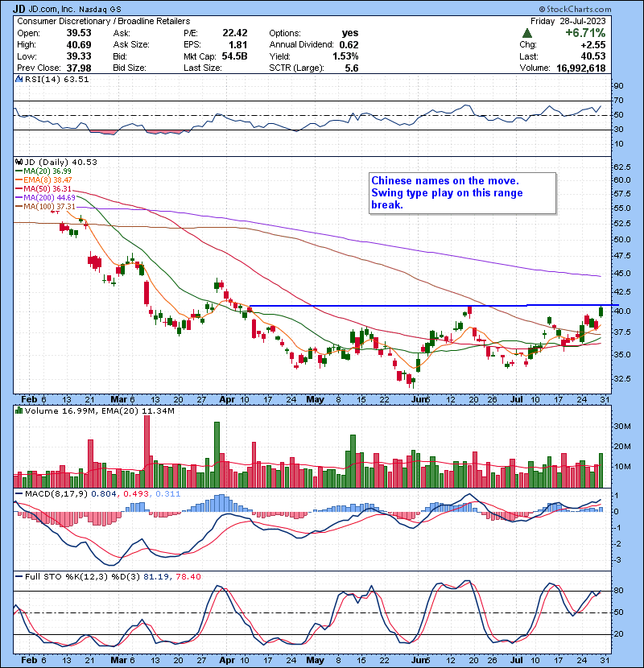The width and height of the screenshot is (644, 668).
Task: Click the MA(100) 37.31 legend entry
Action: (x=46, y=207)
